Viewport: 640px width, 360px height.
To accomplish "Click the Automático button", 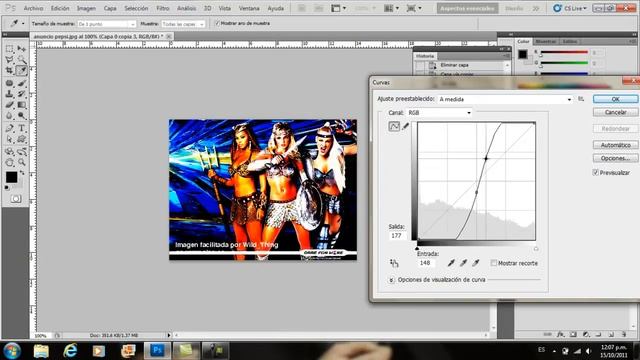I will point(616,145).
